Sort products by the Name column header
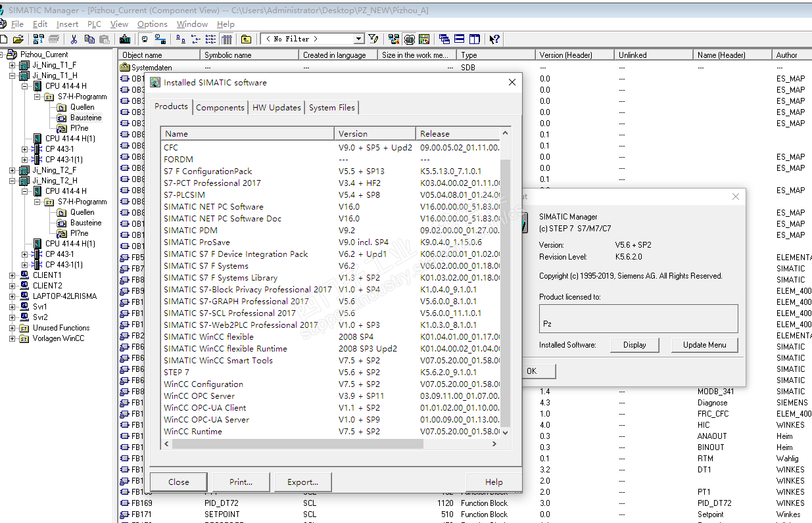This screenshot has height=523, width=812. (247, 133)
